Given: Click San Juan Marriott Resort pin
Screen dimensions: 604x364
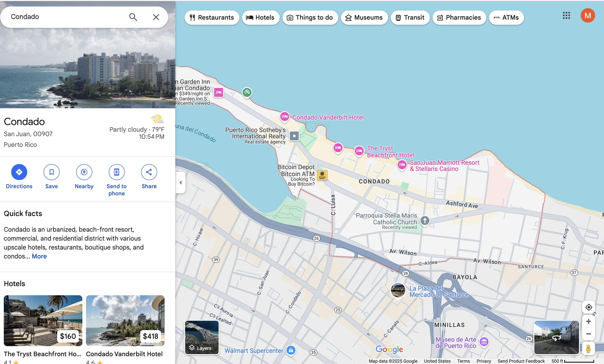Looking at the screenshot, I should click(402, 165).
